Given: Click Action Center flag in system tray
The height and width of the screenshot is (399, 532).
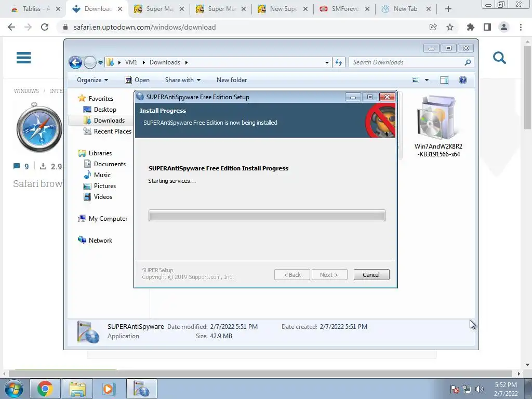Looking at the screenshot, I should point(455,389).
